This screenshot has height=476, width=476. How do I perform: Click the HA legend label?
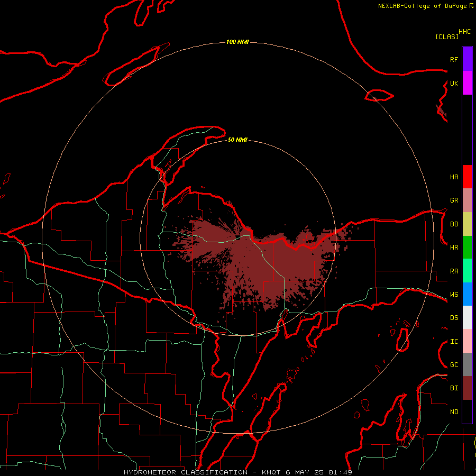[x=454, y=177]
